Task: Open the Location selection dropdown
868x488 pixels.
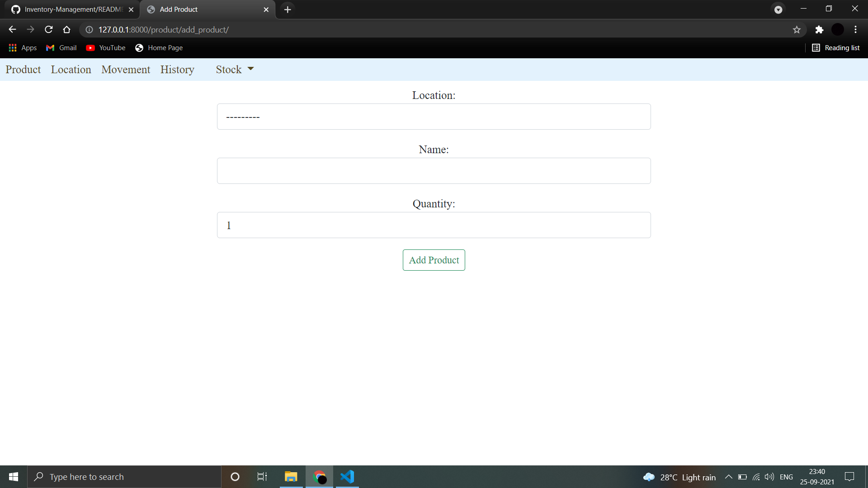Action: coord(434,116)
